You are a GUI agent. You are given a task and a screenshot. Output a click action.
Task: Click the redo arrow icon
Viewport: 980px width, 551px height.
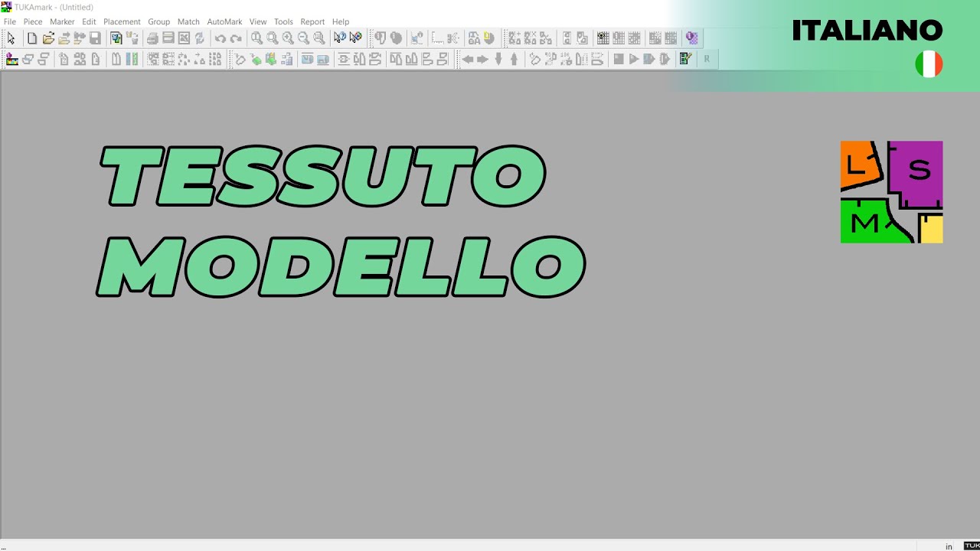236,38
